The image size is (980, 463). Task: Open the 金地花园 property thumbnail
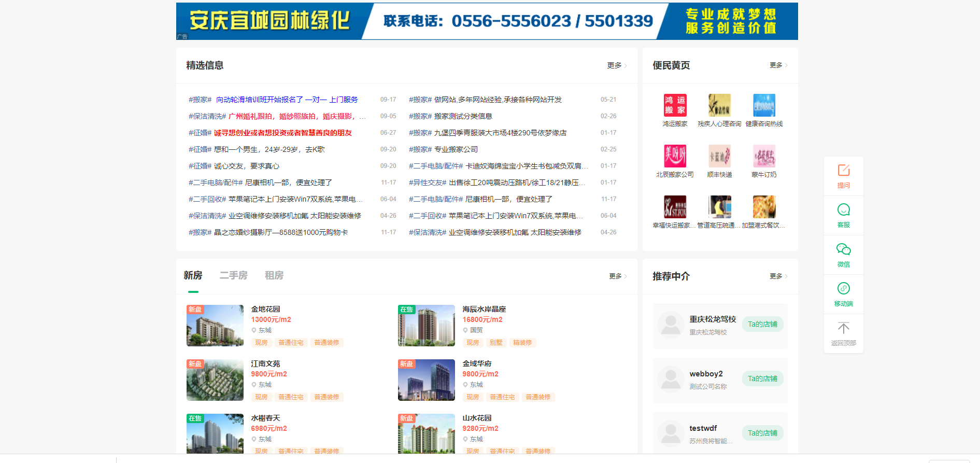(215, 326)
